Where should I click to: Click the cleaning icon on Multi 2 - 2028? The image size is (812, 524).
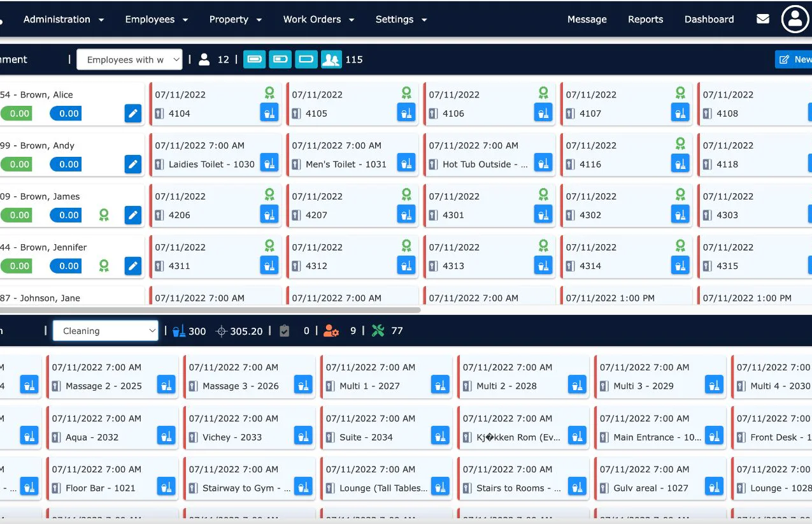tap(577, 386)
